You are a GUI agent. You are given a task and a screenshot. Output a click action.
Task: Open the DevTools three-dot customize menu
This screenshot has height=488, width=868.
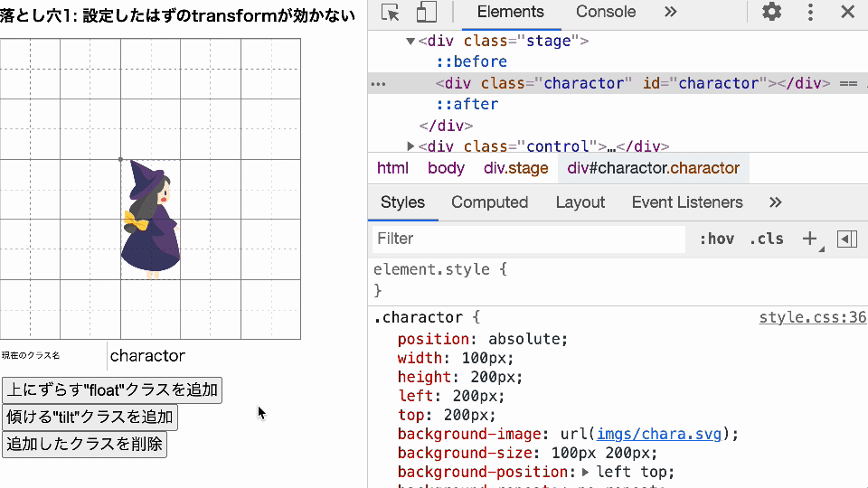coord(810,13)
